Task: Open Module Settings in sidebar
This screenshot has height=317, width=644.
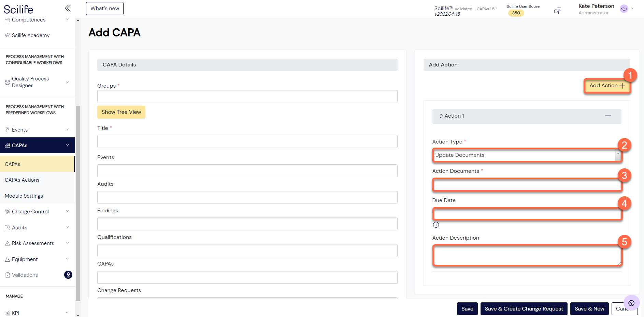Action: (x=24, y=196)
